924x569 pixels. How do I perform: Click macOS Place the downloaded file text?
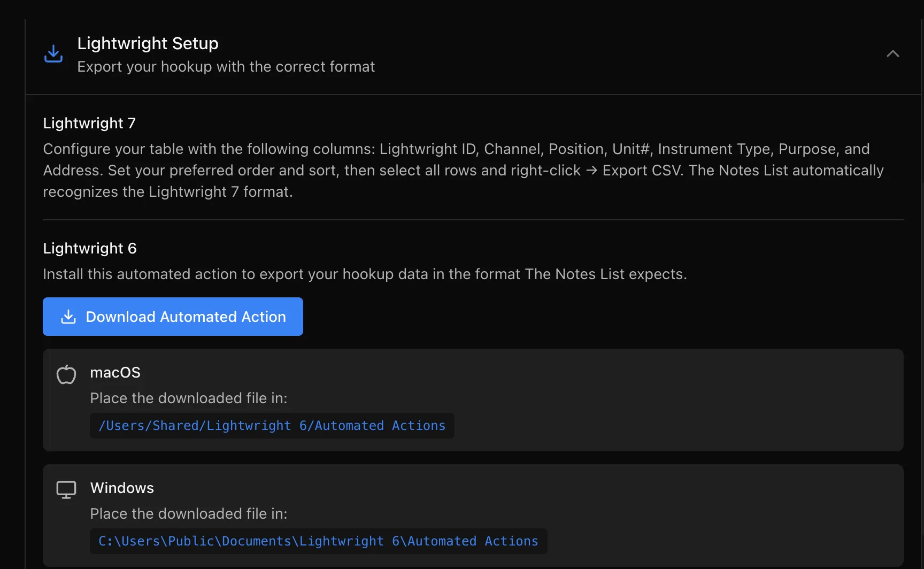click(189, 398)
